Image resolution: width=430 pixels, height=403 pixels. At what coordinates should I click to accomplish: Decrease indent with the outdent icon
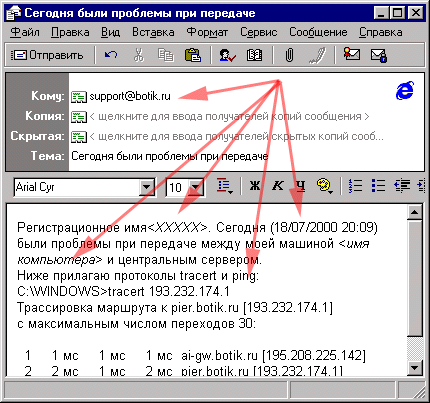pos(402,186)
